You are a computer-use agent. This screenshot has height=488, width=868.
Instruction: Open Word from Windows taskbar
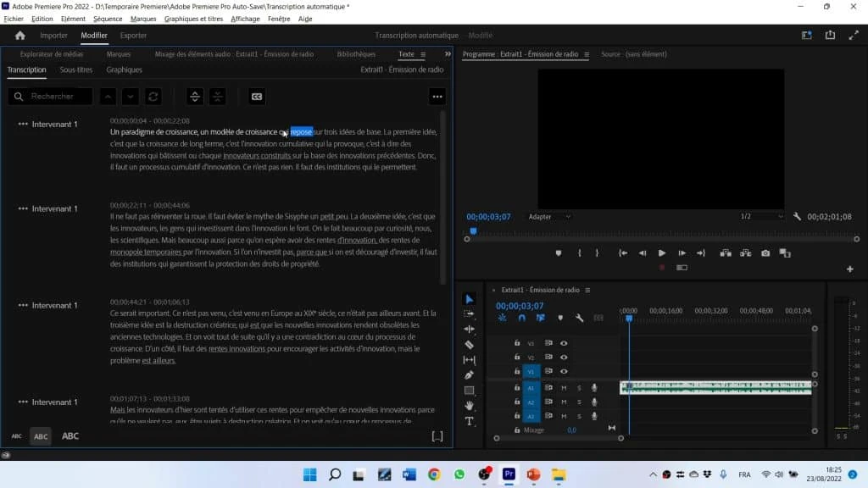click(409, 474)
